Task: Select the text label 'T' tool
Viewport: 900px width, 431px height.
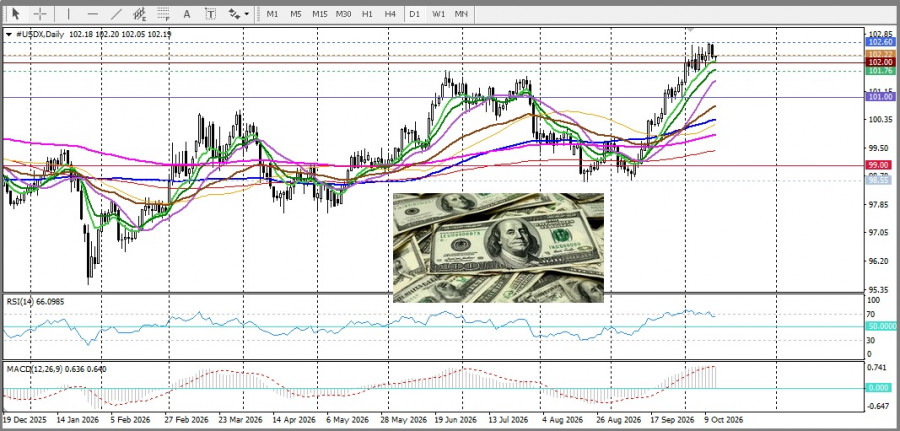Action: (x=211, y=14)
